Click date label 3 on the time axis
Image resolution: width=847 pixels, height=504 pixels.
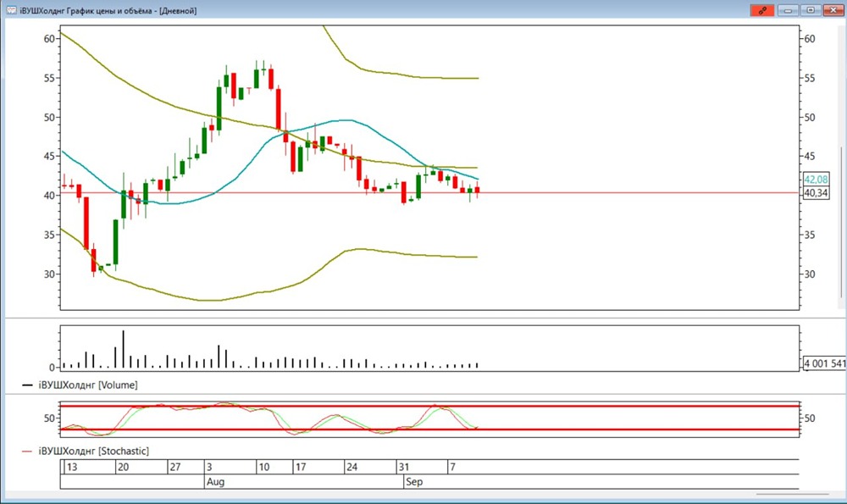[x=209, y=467]
